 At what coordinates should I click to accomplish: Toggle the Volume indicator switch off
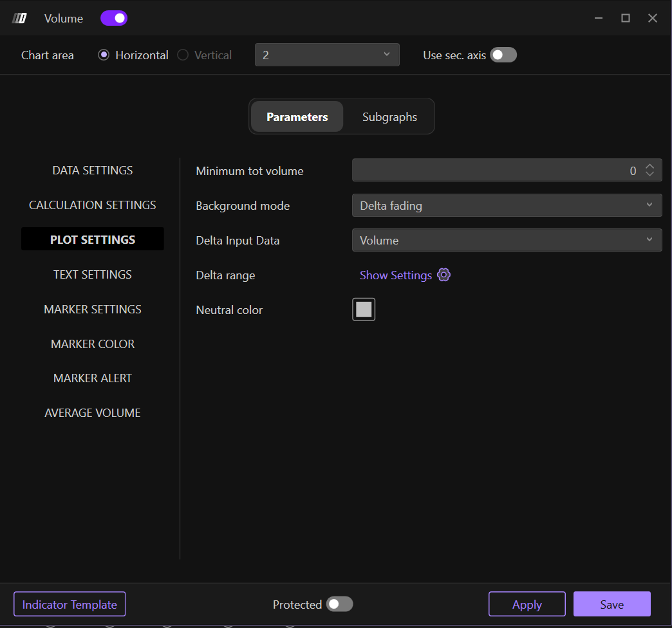[114, 18]
